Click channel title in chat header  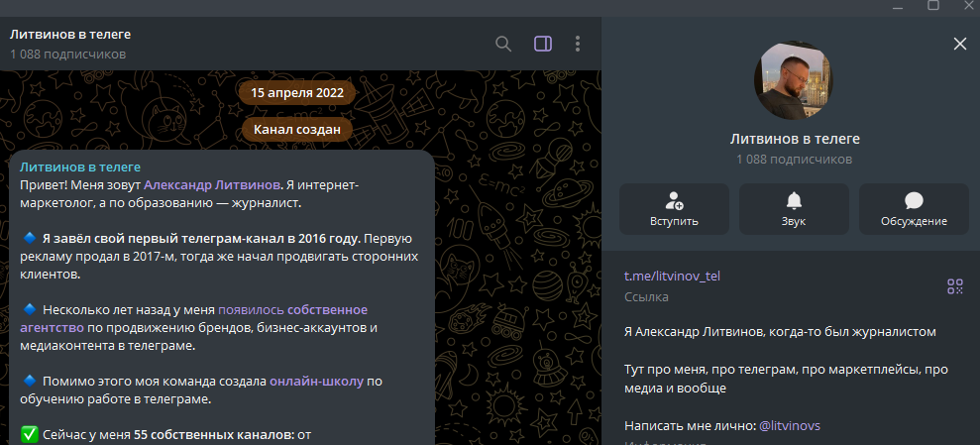(x=70, y=35)
